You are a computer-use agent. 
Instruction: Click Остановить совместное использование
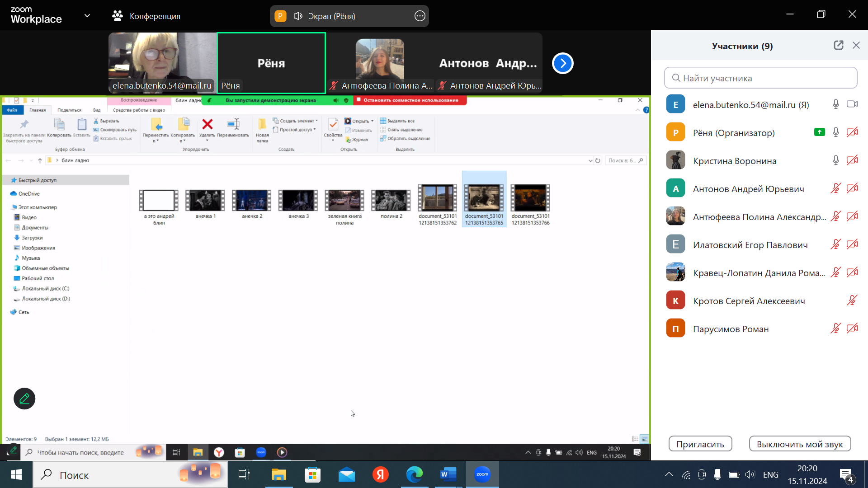[x=410, y=100]
